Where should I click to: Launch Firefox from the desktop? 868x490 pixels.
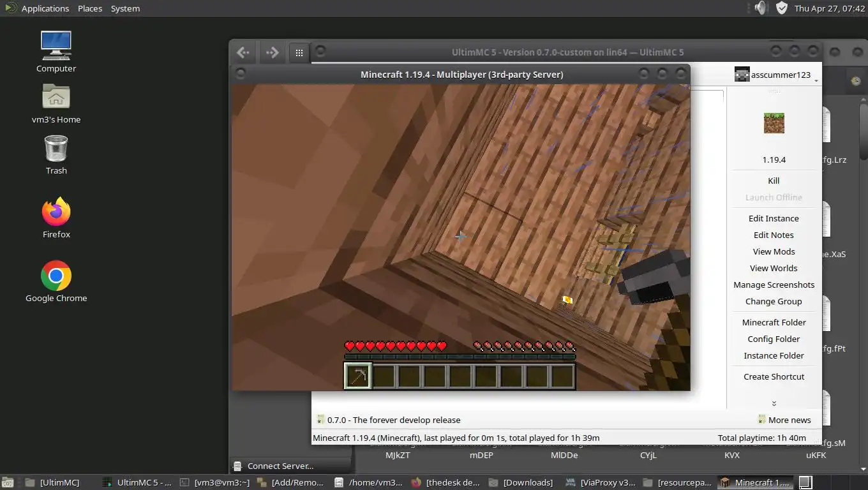pos(56,212)
